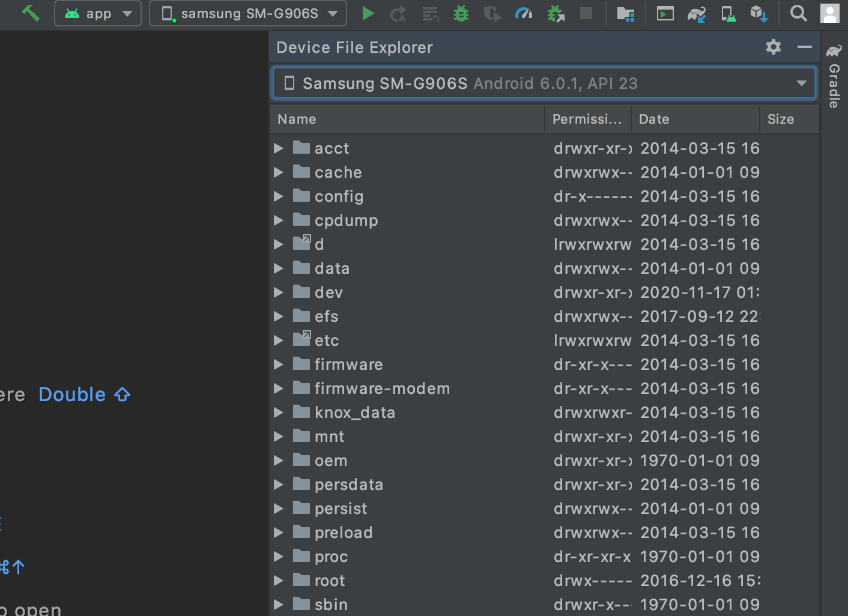Viewport: 848px width, 616px height.
Task: Open the Profiler gauge icon
Action: pos(524,13)
